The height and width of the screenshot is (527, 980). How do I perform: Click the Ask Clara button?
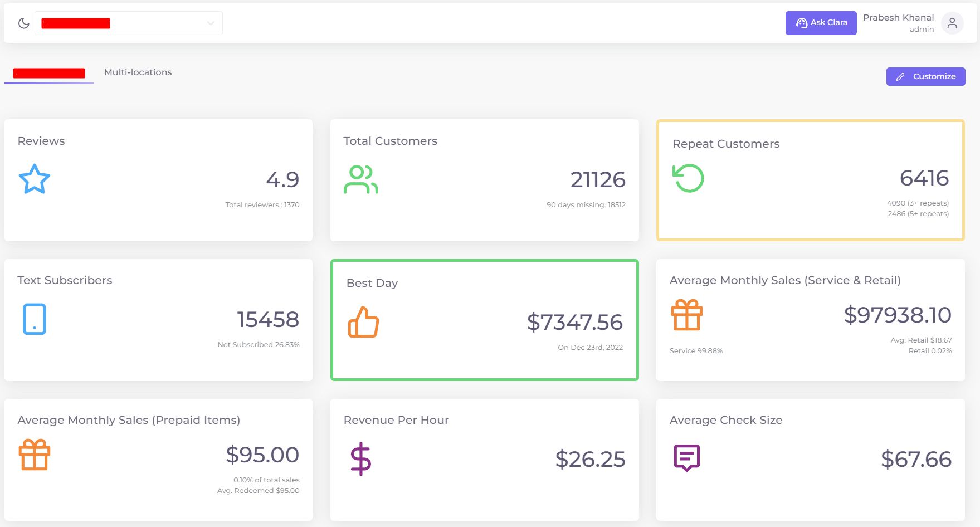(821, 23)
